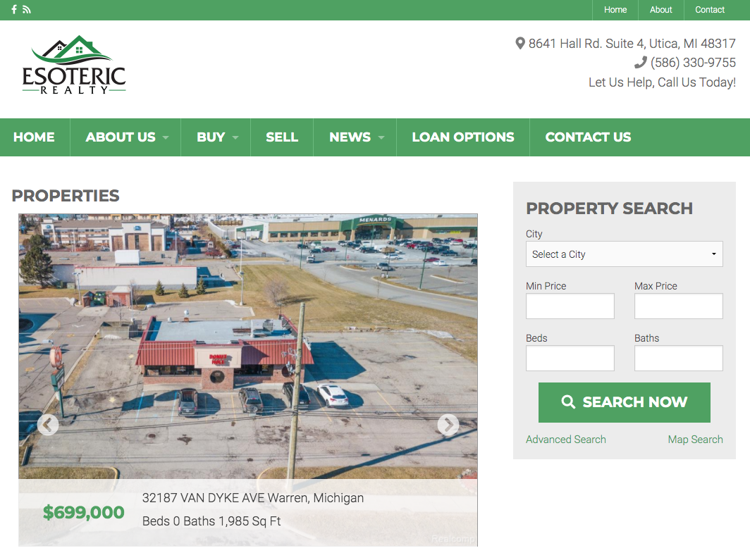
Task: Click the phone icon beside number
Action: coord(641,63)
